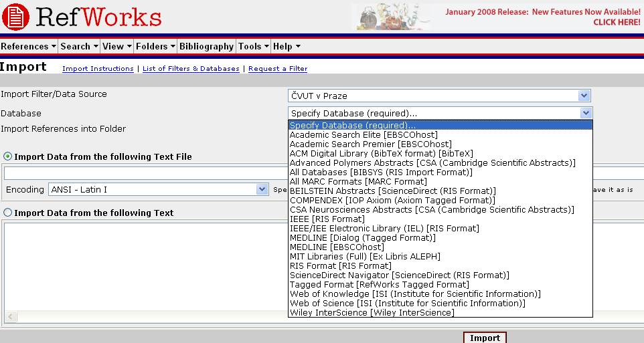Viewport: 644px width, 343px height.
Task: Select BEILSTEIN Abstracts option
Action: click(440, 191)
